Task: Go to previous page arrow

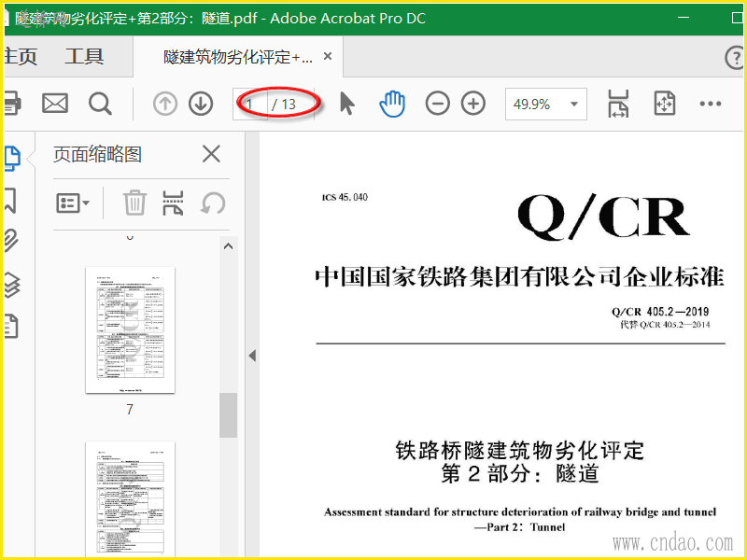Action: 165,104
